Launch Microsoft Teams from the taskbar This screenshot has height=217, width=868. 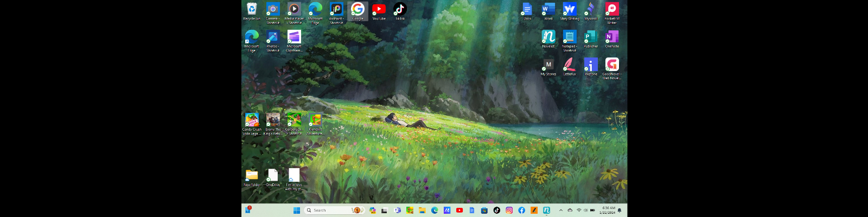pyautogui.click(x=397, y=210)
